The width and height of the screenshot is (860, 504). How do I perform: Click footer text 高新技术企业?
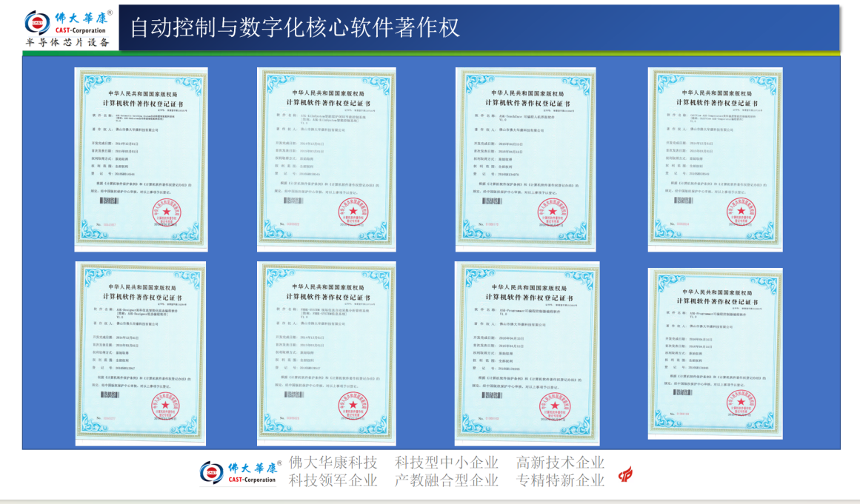click(x=560, y=463)
